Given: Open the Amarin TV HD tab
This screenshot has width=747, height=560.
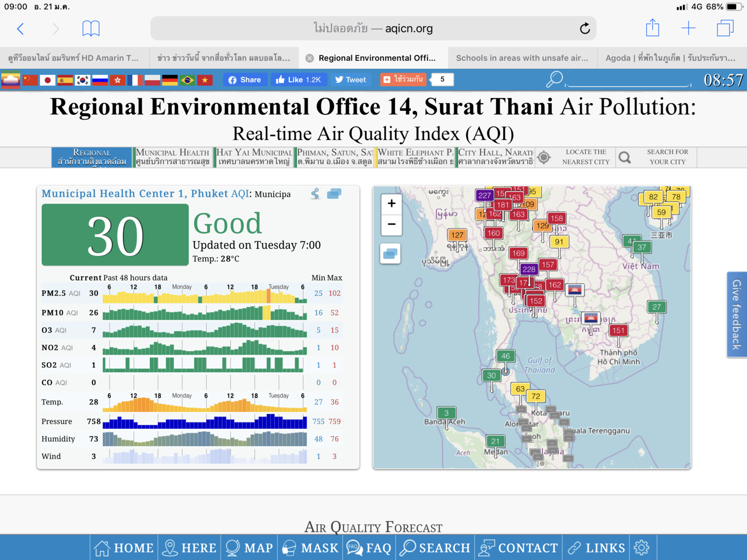Looking at the screenshot, I should pos(73,58).
